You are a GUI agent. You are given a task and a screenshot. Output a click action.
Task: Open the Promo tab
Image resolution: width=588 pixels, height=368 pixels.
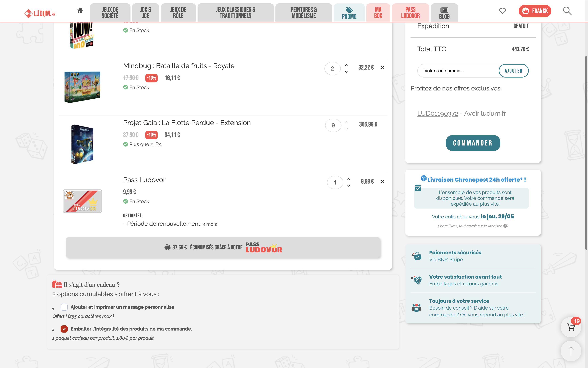[349, 13]
